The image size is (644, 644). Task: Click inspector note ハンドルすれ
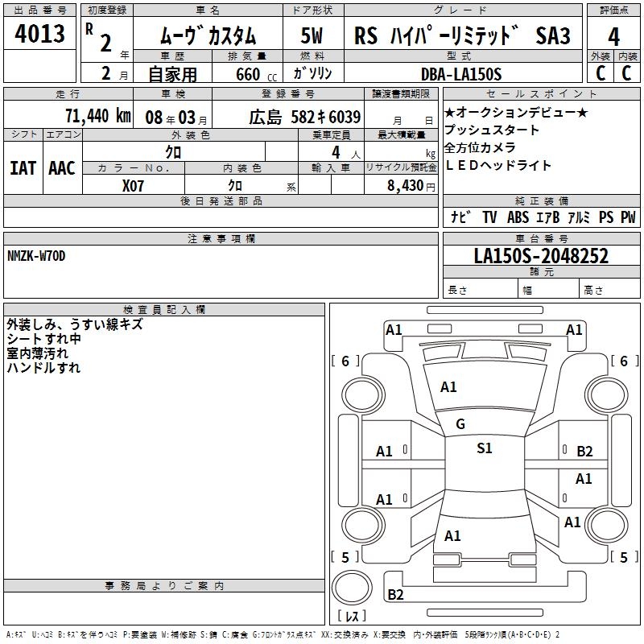tap(43, 368)
